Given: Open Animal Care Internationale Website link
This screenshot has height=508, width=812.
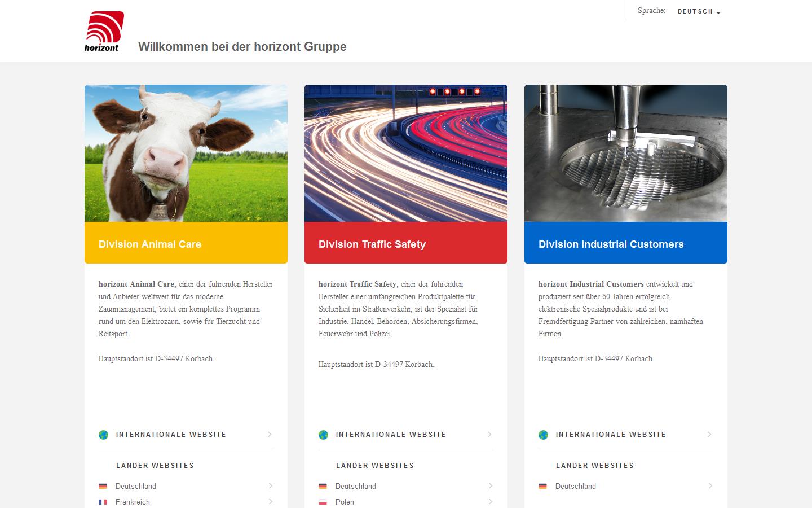Looking at the screenshot, I should click(x=171, y=435).
